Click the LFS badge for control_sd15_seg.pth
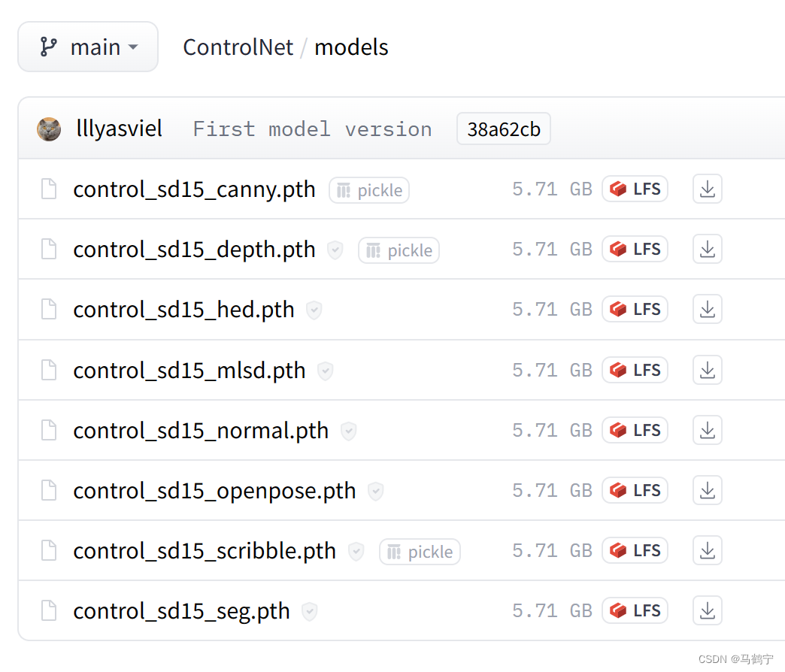Image resolution: width=785 pixels, height=672 pixels. tap(635, 611)
